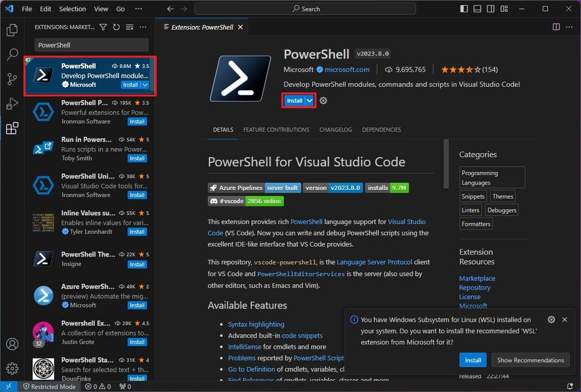Filter the extension search results
The image size is (581, 392).
tap(103, 27)
